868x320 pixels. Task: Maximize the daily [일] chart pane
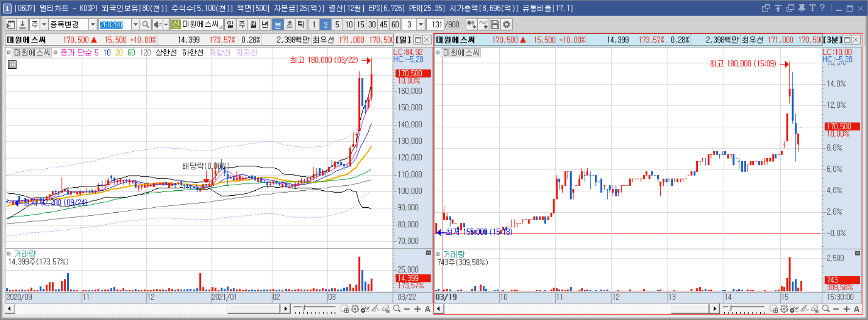tap(418, 40)
